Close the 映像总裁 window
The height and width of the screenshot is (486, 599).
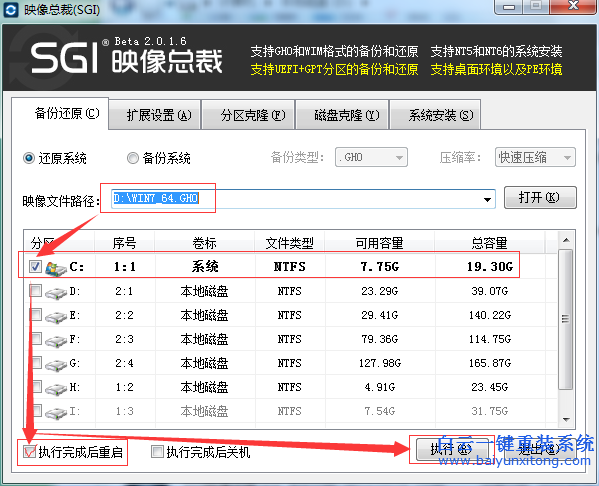point(573,6)
